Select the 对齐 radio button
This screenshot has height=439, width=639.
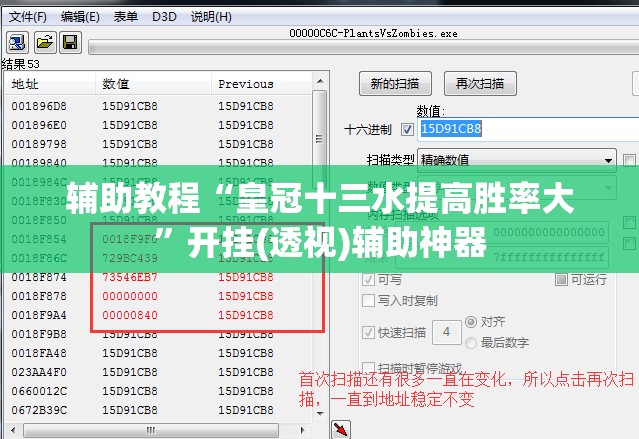click(x=471, y=322)
